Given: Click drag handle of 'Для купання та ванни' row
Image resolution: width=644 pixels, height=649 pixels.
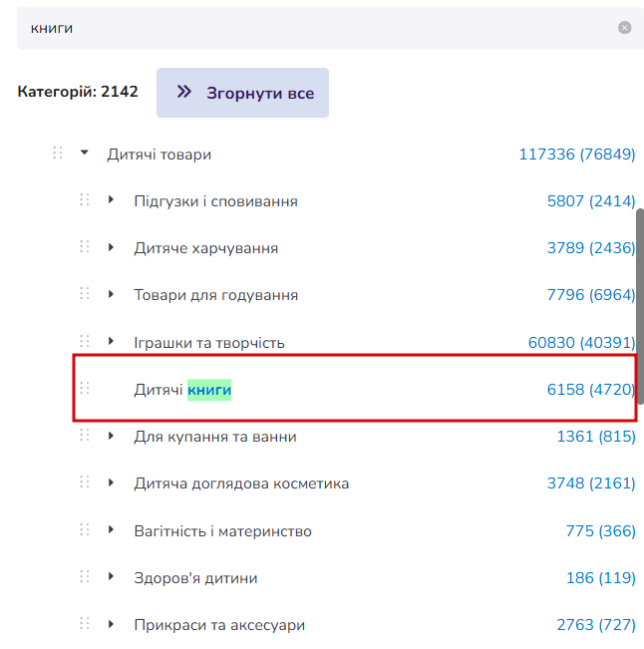Looking at the screenshot, I should pyautogui.click(x=85, y=436).
